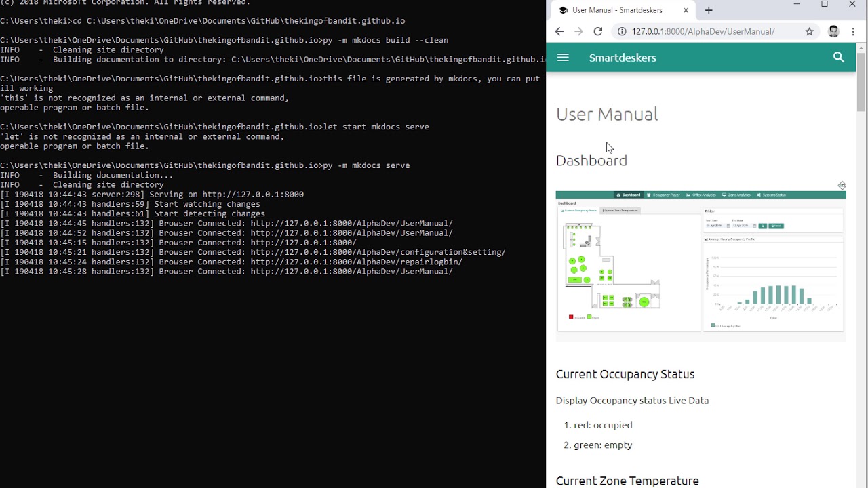Click the 'Building documentation...' terminal line
868x488 pixels.
tap(87, 175)
